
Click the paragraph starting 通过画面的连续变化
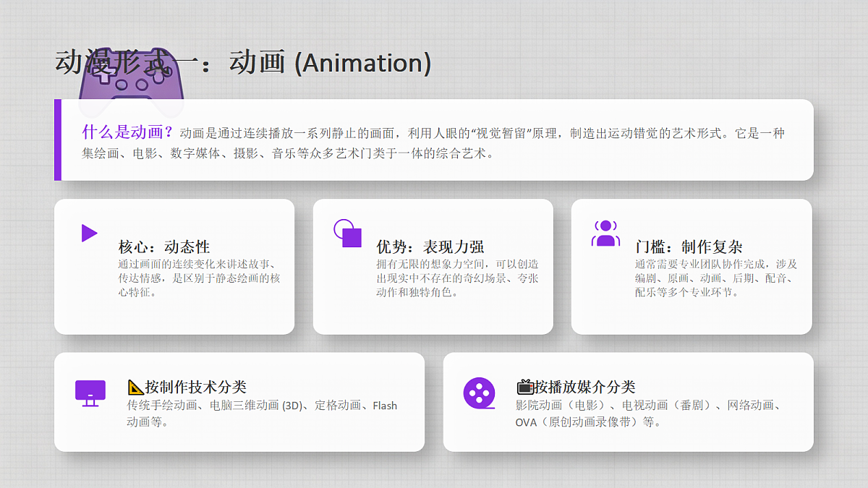(x=200, y=278)
